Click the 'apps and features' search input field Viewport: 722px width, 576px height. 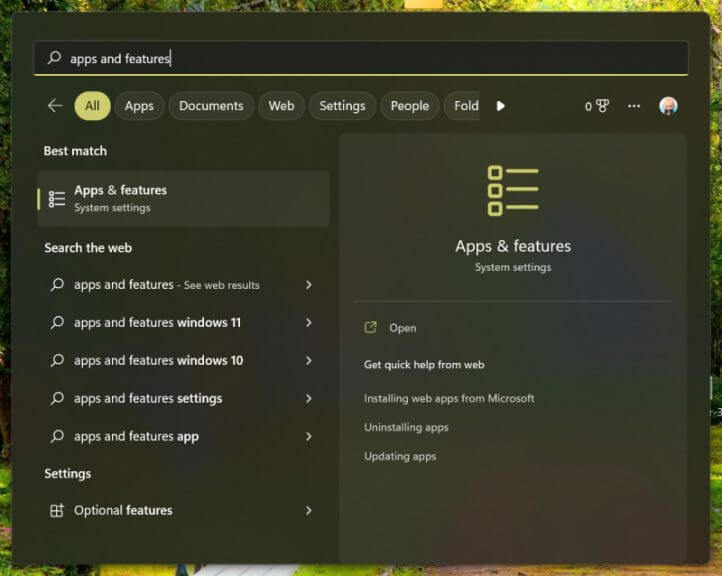pos(361,58)
